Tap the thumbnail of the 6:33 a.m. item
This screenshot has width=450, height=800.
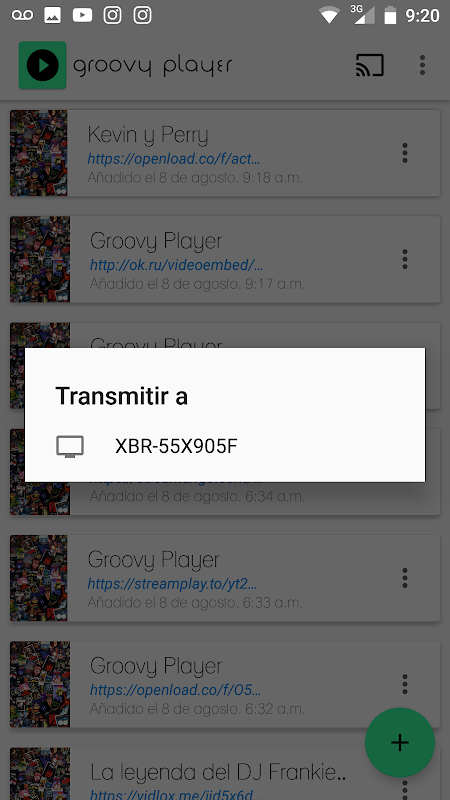(39, 578)
